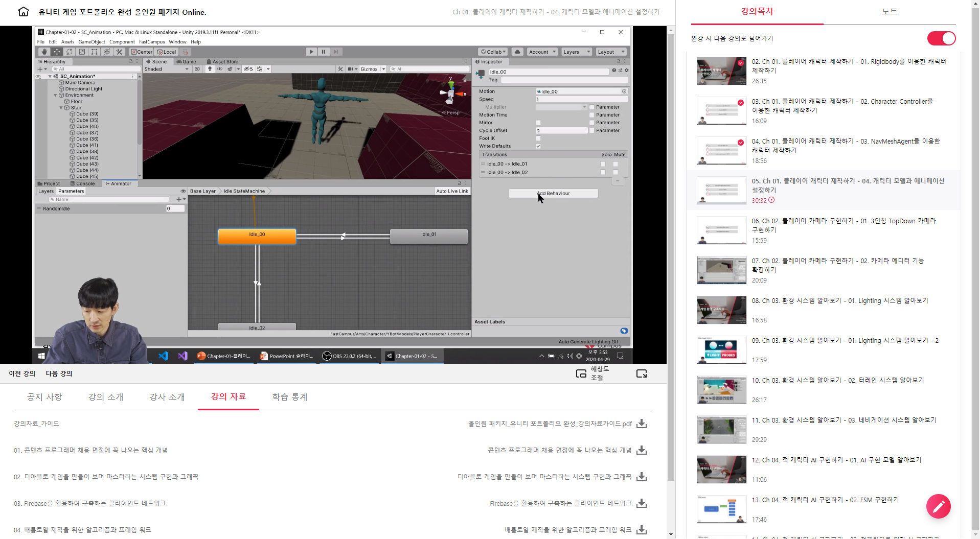
Task: Open the Inspector preset sliders icon
Action: click(620, 71)
